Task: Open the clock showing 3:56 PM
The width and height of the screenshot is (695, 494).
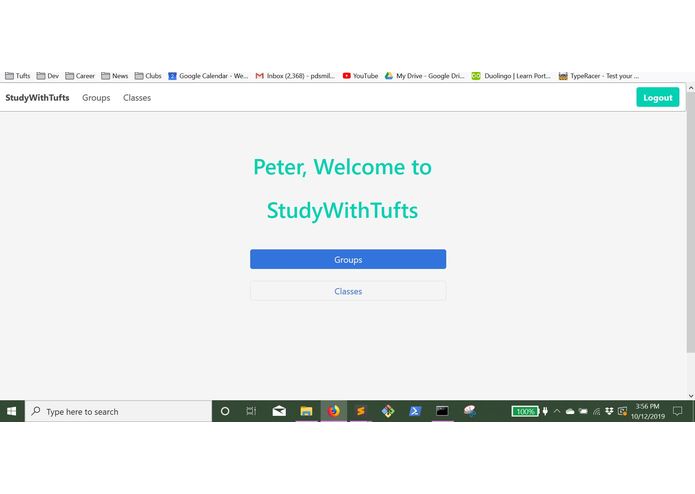Action: (x=648, y=411)
